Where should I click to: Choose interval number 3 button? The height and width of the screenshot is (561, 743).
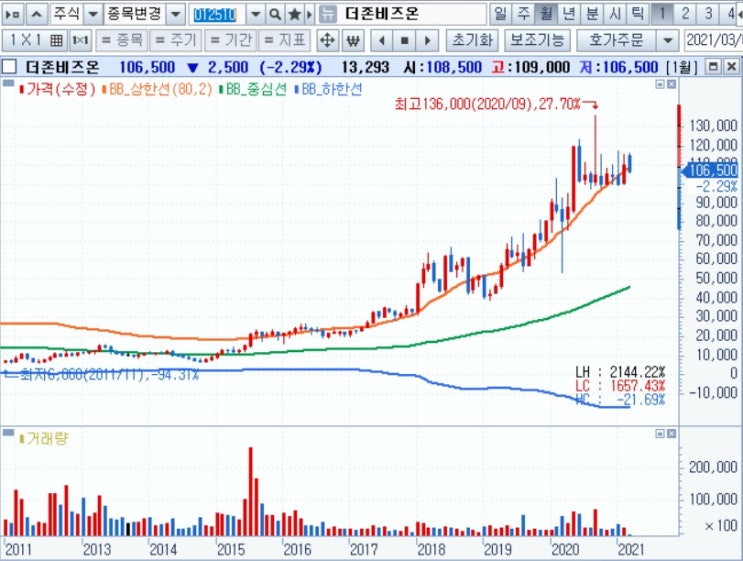point(708,14)
